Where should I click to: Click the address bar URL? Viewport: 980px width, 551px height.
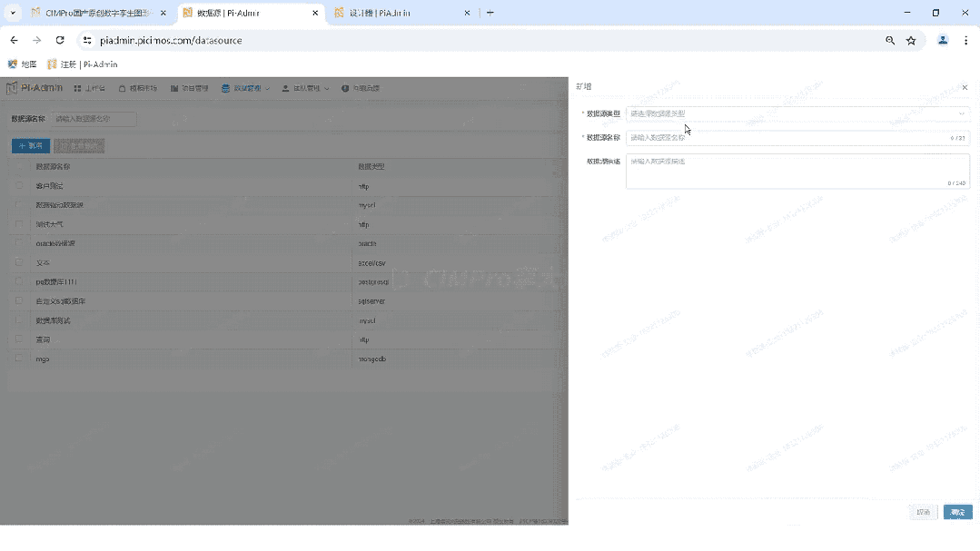171,41
